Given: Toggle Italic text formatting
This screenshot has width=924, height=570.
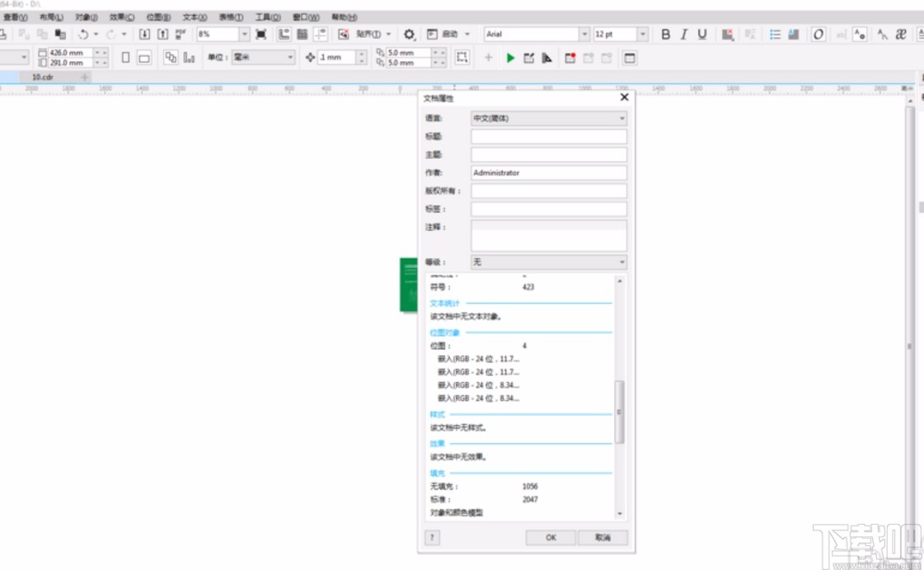Looking at the screenshot, I should 684,35.
